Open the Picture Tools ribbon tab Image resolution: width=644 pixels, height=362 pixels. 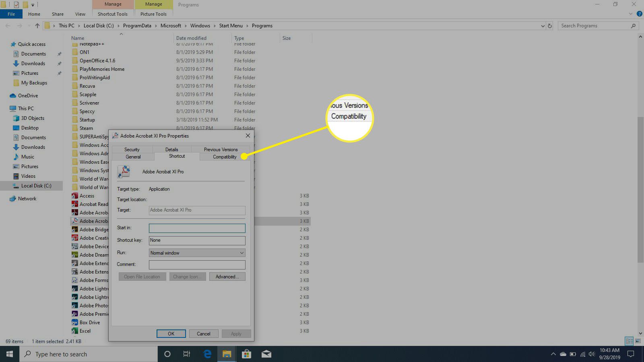(153, 14)
